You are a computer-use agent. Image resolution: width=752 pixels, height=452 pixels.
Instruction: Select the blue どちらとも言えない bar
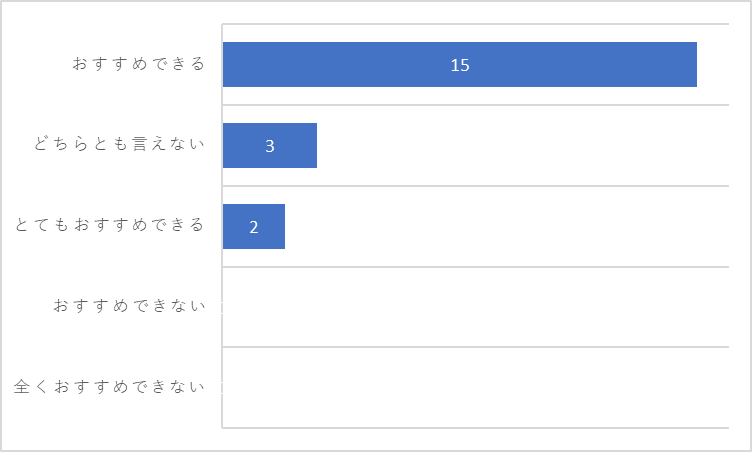(270, 145)
